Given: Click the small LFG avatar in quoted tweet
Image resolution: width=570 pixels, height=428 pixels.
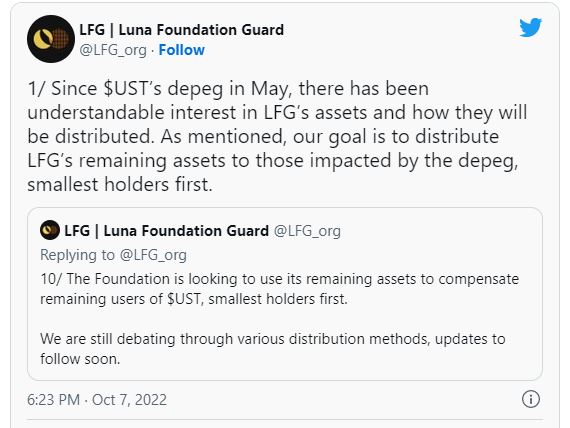Looking at the screenshot, I should coord(50,230).
